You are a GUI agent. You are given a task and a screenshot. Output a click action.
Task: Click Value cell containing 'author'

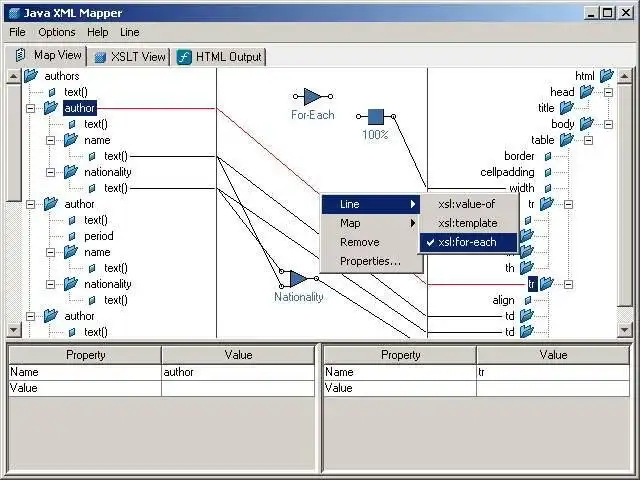(238, 372)
